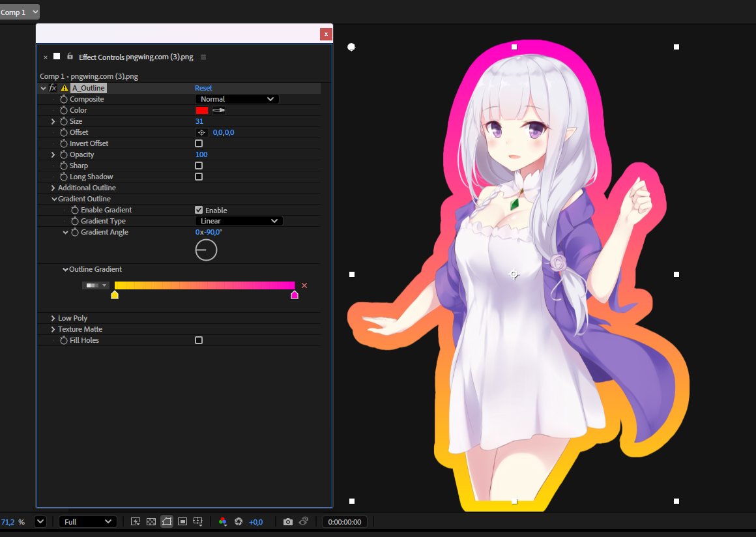The image size is (756, 537).
Task: Toggle the Gradient Type stopwatch
Action: pos(75,222)
